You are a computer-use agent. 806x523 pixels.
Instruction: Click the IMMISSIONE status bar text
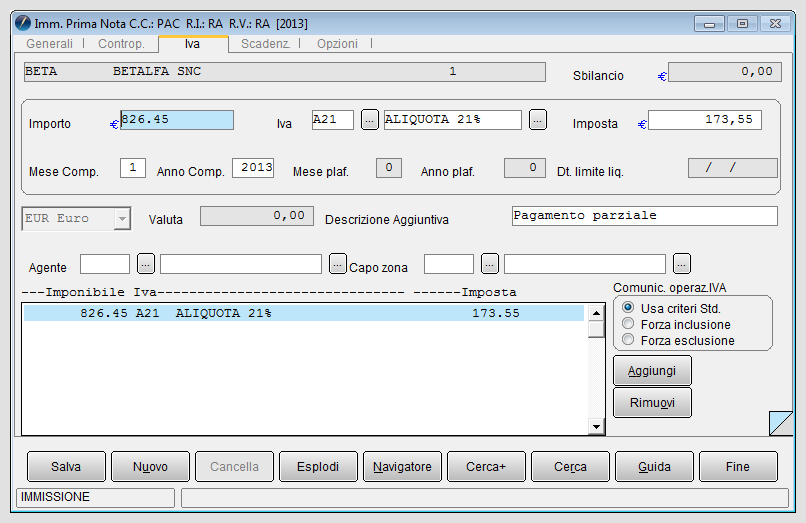[x=56, y=497]
